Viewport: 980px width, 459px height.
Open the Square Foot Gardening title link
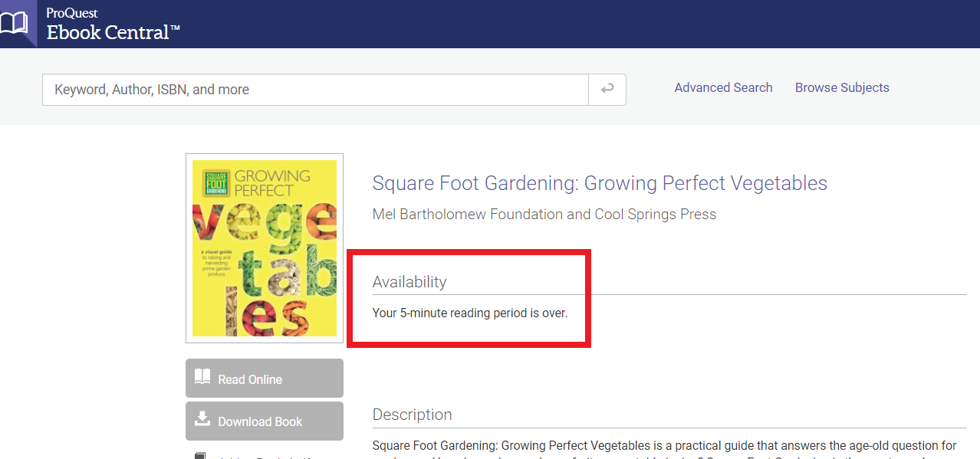click(600, 184)
